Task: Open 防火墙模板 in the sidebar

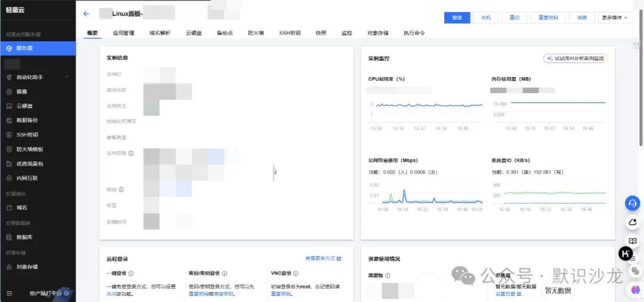Action: tap(29, 149)
